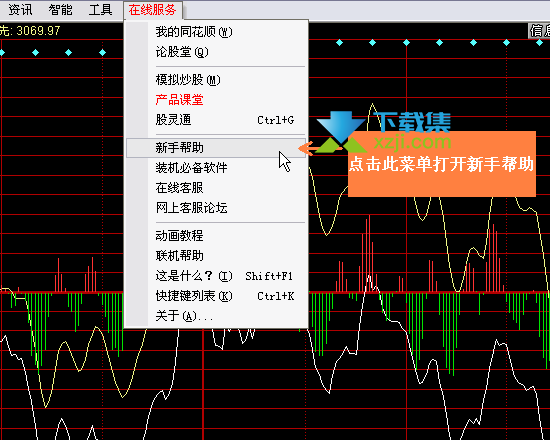Click the 信息 button at top right
550x440 pixels.
[539, 31]
